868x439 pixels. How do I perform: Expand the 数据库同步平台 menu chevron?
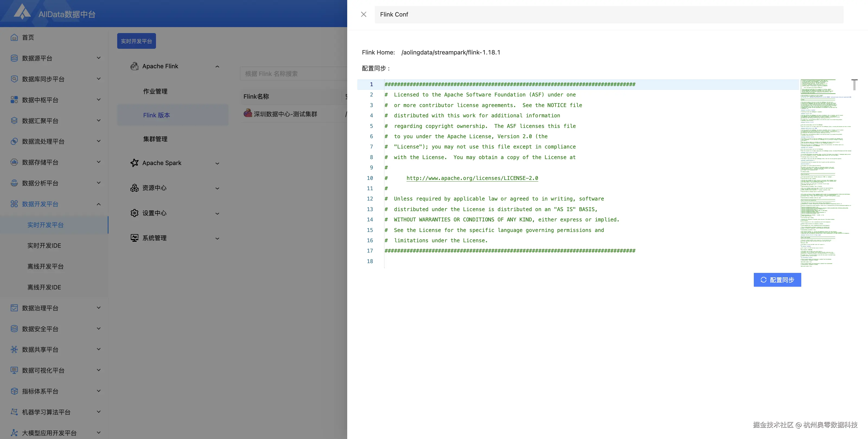pos(99,79)
